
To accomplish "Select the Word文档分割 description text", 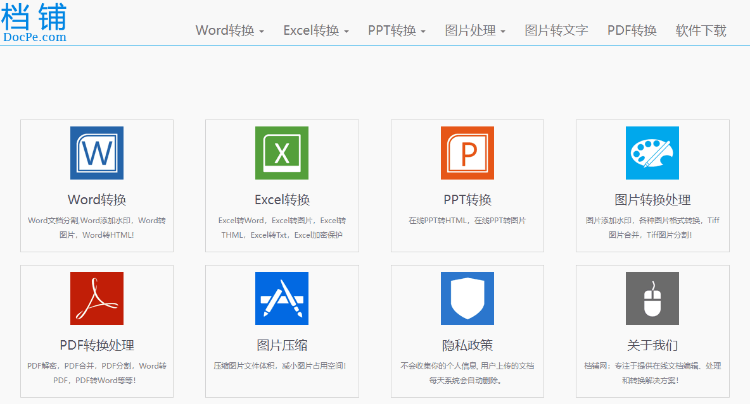I will 97,228.
